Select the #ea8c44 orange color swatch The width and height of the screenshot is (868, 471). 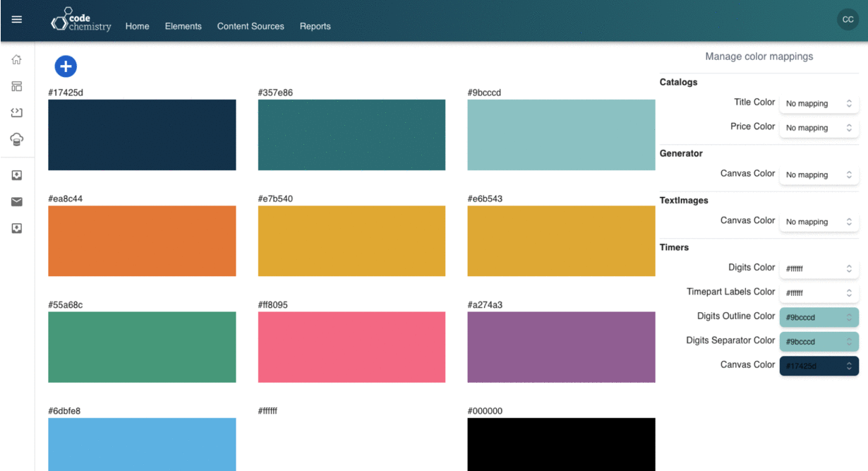point(141,240)
